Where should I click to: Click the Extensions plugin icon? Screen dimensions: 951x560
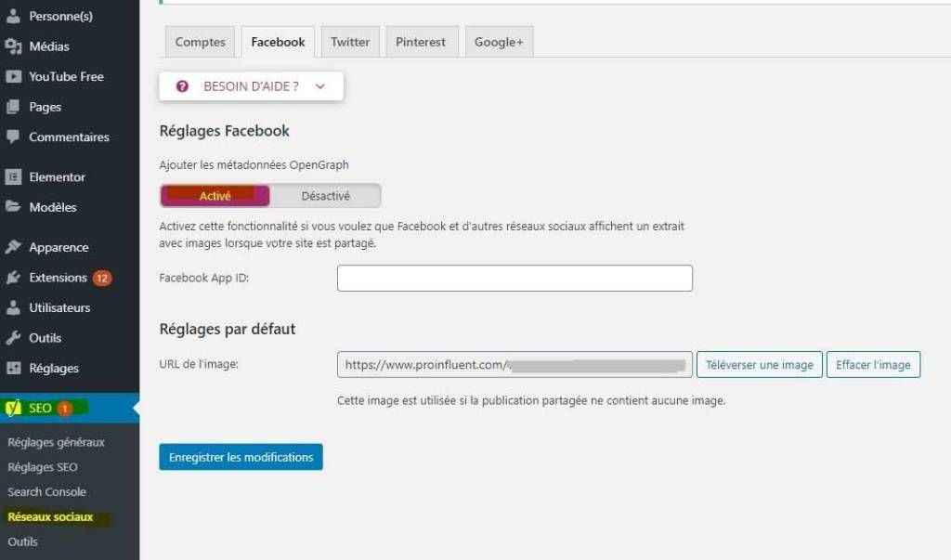point(13,278)
